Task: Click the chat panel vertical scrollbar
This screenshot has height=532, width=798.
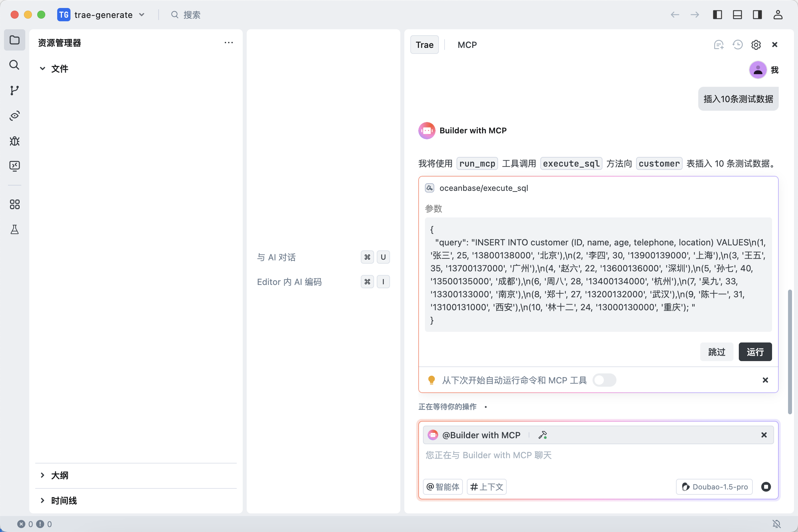Action: 789,351
